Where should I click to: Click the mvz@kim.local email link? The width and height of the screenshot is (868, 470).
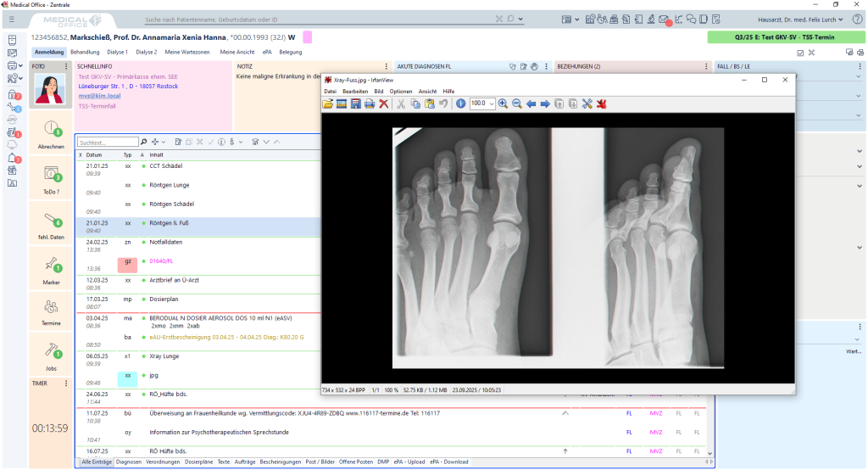[99, 96]
